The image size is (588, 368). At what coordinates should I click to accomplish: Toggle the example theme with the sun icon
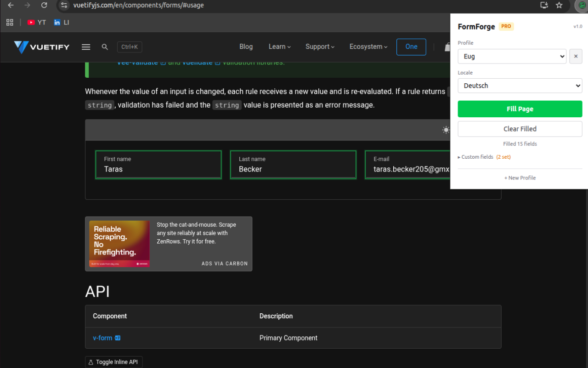[446, 130]
